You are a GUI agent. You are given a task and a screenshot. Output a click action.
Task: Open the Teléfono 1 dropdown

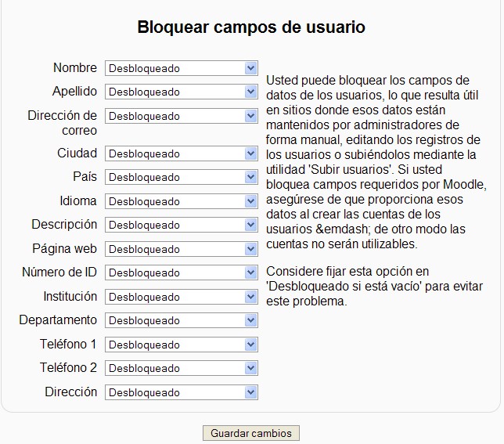[x=181, y=345]
